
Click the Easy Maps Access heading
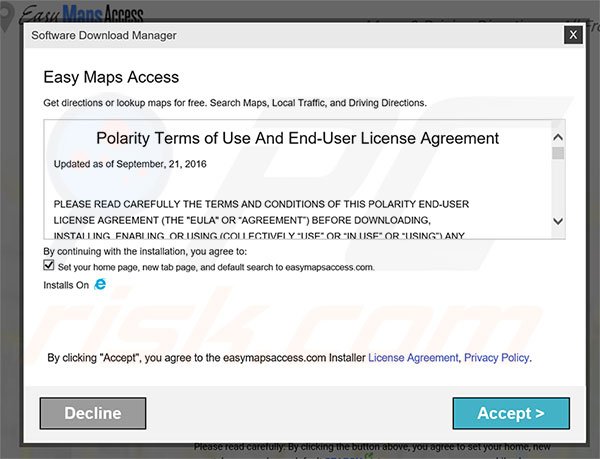pyautogui.click(x=111, y=77)
